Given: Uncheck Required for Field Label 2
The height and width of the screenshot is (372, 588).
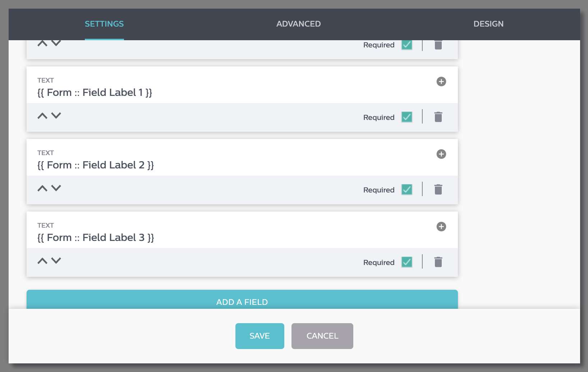Looking at the screenshot, I should click(407, 190).
